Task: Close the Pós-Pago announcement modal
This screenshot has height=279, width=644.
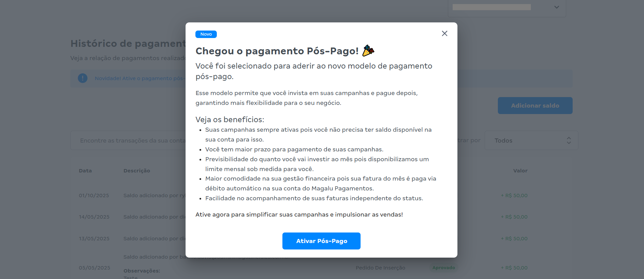Action: (445, 33)
